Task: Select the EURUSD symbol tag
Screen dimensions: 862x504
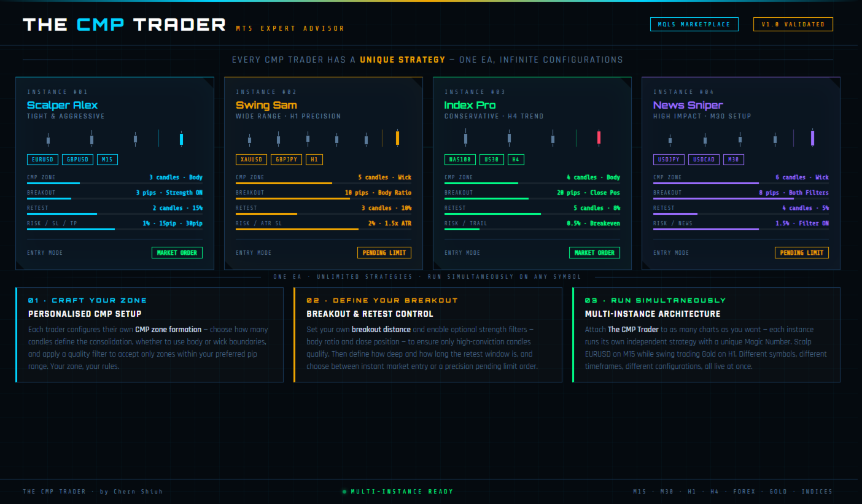Action: [x=42, y=160]
